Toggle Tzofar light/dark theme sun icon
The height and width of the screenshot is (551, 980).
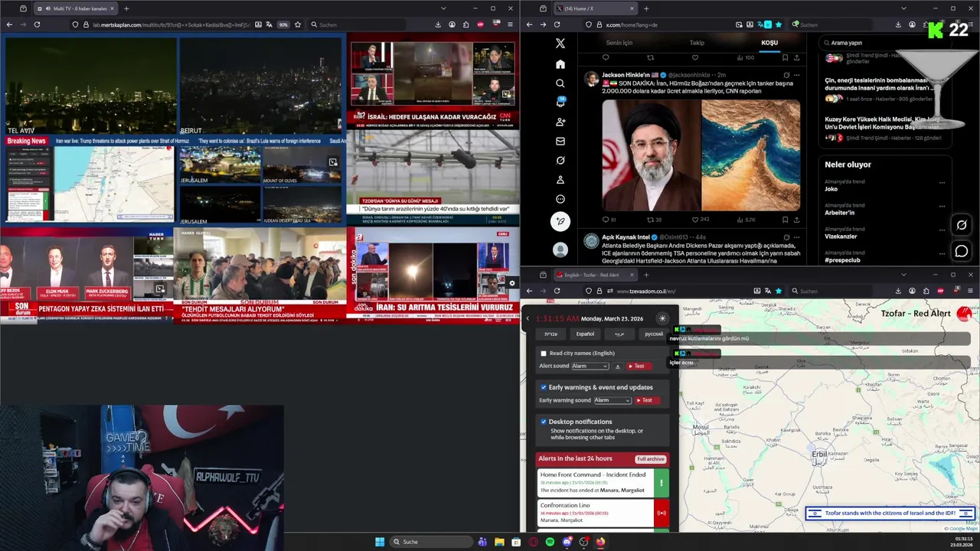[662, 318]
